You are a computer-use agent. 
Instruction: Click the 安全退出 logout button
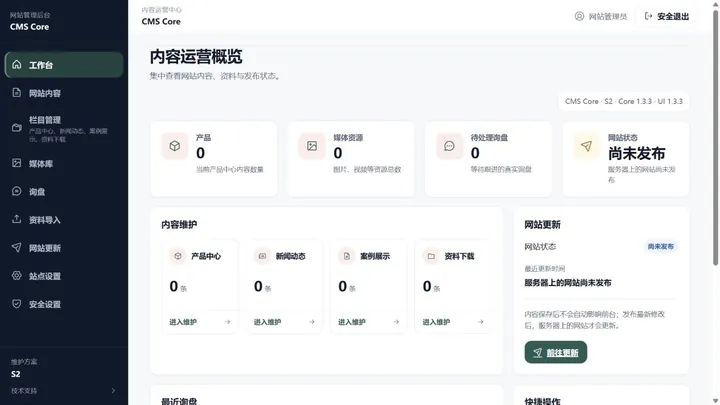click(x=667, y=17)
